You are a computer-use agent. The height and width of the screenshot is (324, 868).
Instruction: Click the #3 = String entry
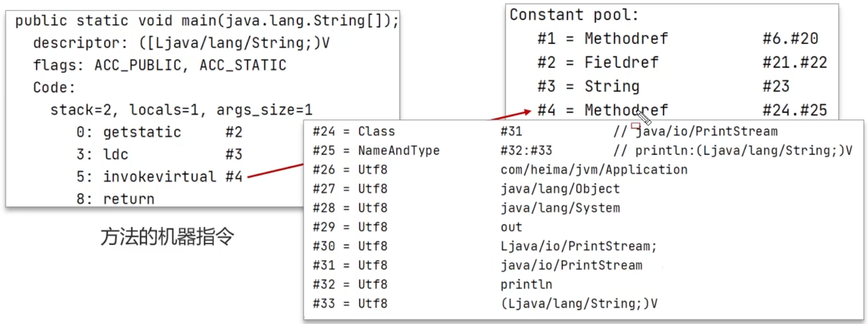point(588,86)
